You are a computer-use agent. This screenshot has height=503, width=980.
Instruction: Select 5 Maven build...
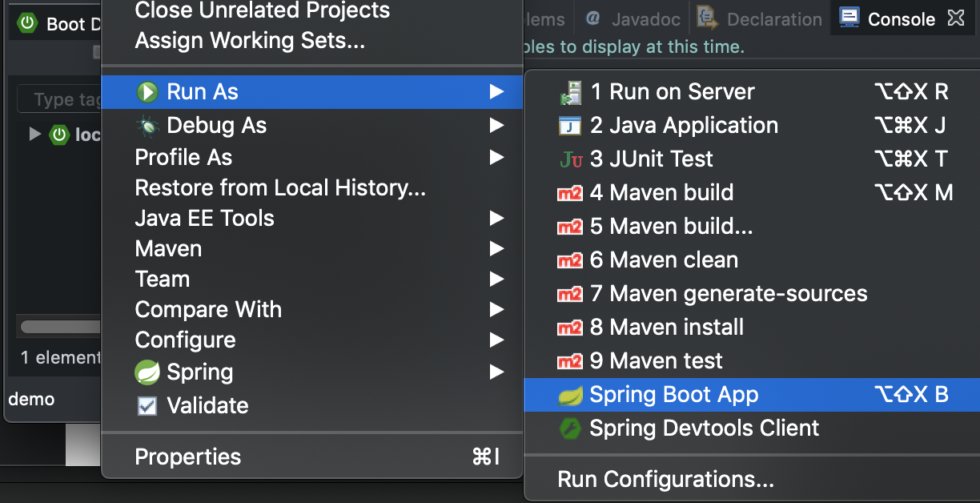click(752, 227)
